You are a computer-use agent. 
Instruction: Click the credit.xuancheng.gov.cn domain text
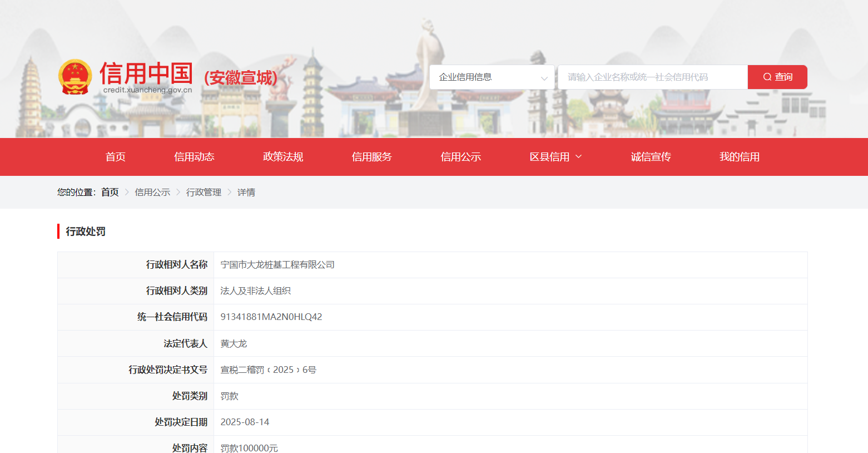click(x=147, y=90)
